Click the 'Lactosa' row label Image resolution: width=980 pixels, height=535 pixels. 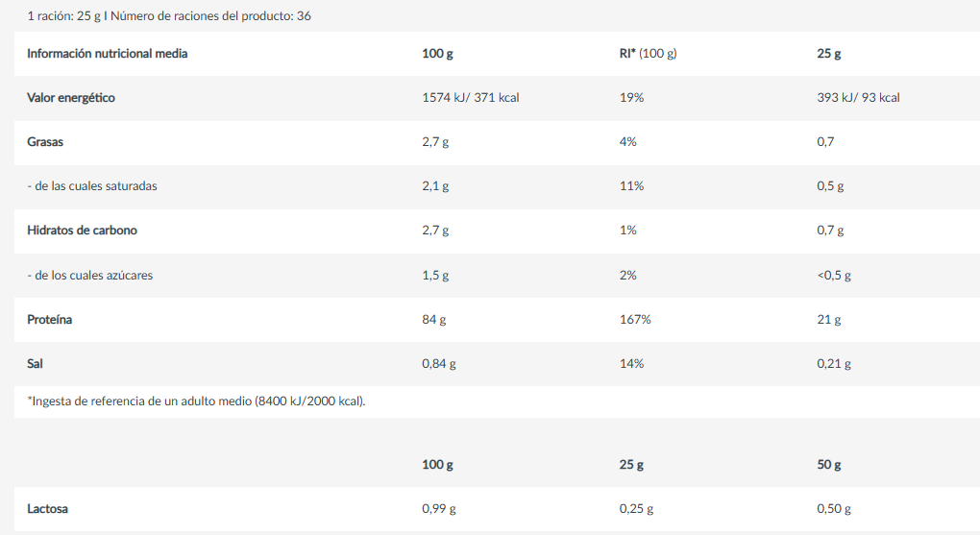point(47,509)
